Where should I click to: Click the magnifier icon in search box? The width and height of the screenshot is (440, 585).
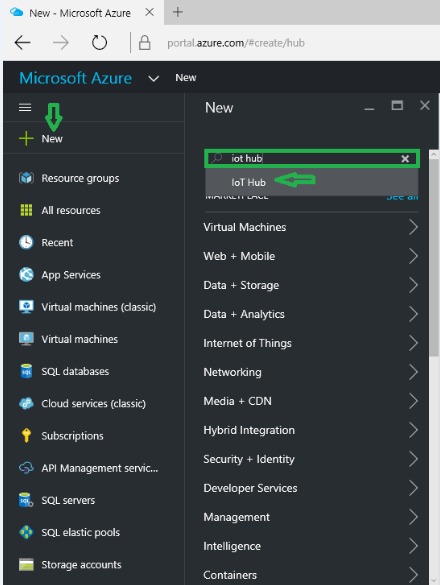217,158
